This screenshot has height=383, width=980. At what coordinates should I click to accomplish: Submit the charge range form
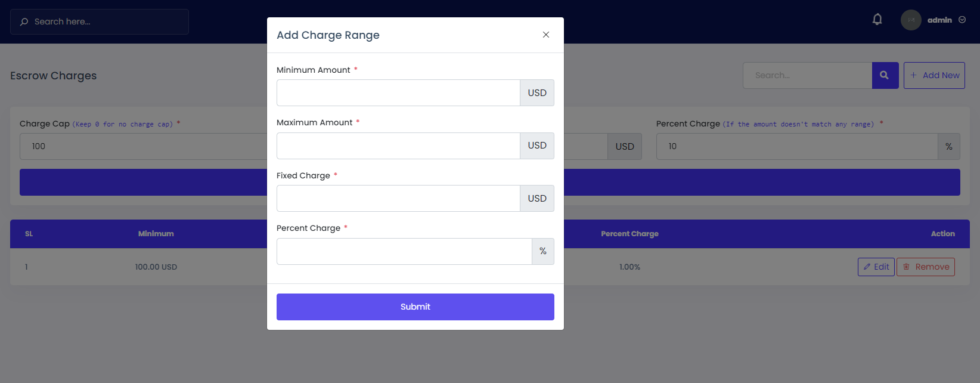[415, 307]
